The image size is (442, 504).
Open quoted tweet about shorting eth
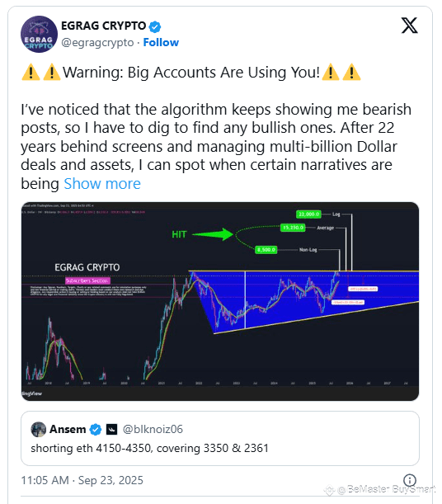click(x=220, y=439)
